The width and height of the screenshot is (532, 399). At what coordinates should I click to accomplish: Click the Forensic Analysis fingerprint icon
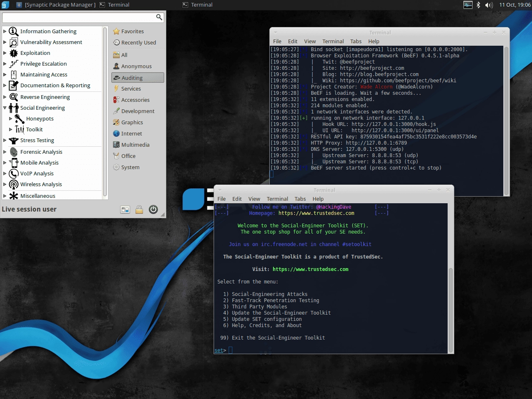pyautogui.click(x=13, y=152)
